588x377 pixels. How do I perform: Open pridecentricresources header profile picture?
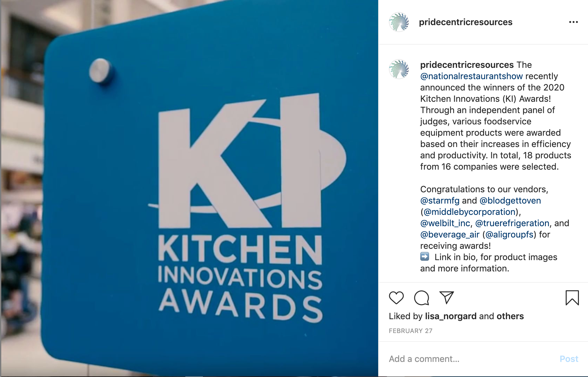coord(399,22)
